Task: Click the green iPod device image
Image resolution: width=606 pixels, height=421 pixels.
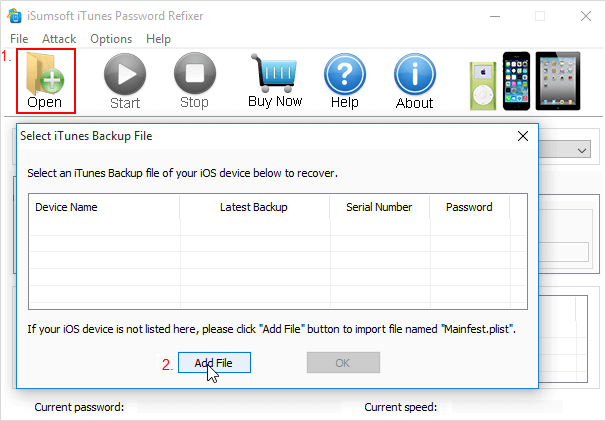Action: click(483, 84)
